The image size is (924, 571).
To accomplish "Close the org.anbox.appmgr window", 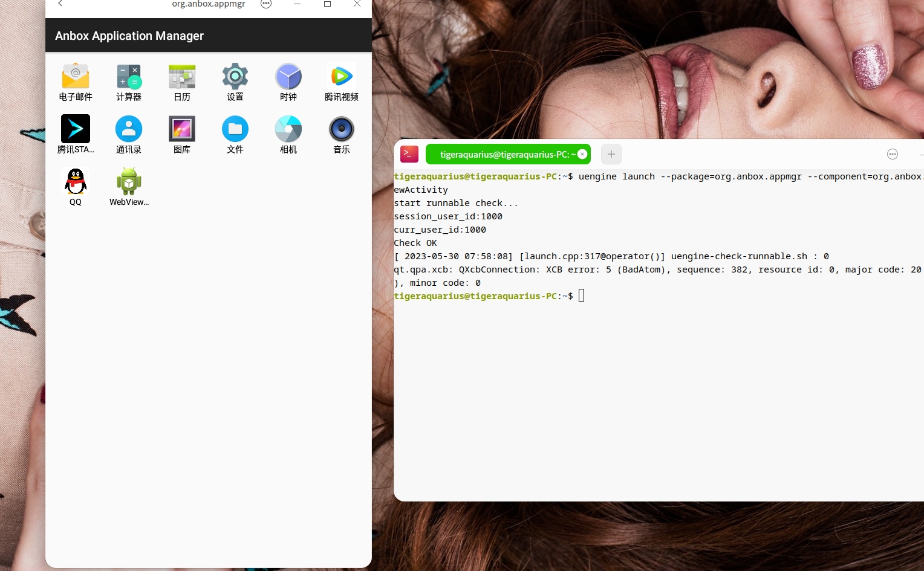I will click(357, 4).
